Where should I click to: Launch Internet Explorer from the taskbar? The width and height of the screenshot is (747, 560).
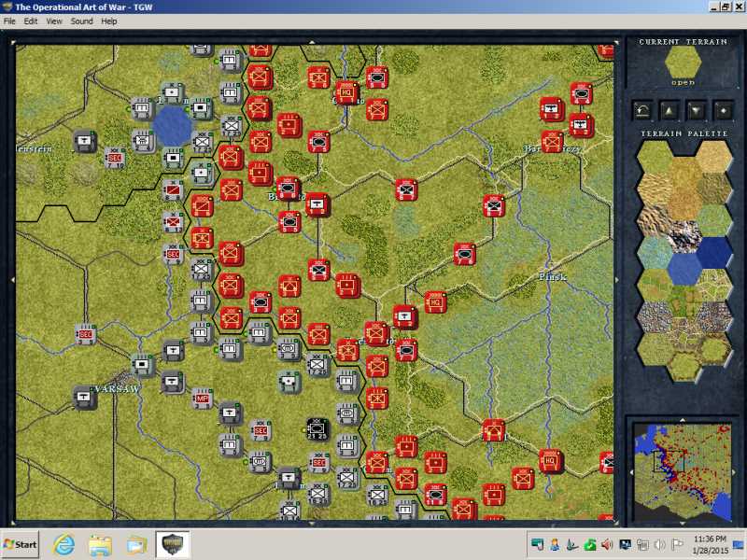(63, 544)
